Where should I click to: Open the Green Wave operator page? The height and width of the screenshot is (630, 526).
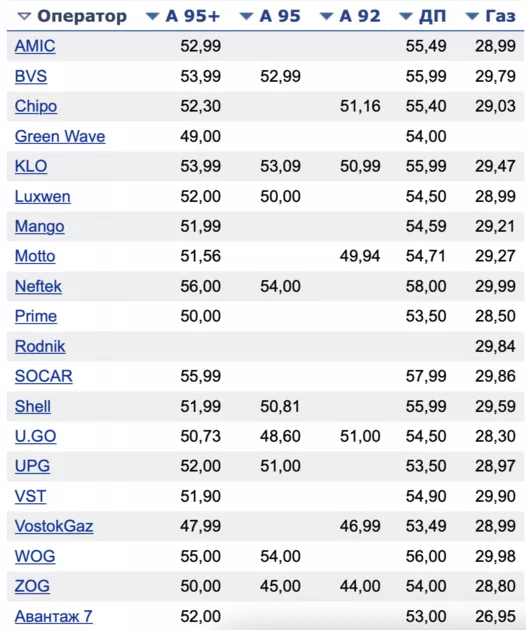pos(60,137)
